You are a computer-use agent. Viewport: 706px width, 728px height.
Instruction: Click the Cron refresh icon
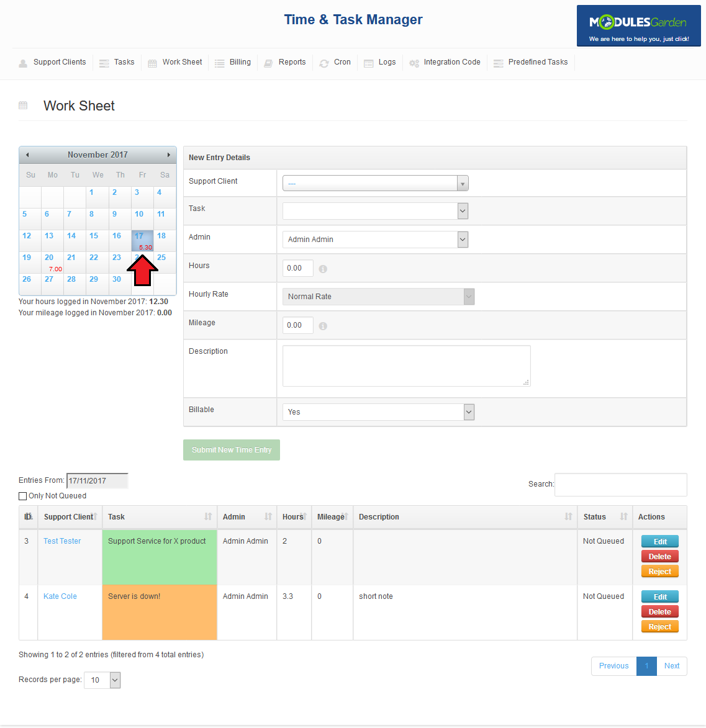coord(324,63)
